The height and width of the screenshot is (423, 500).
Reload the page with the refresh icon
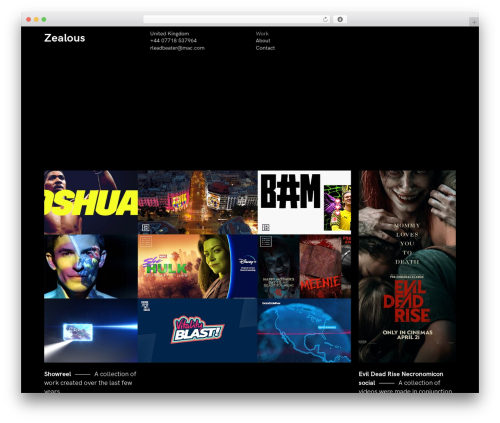click(325, 19)
